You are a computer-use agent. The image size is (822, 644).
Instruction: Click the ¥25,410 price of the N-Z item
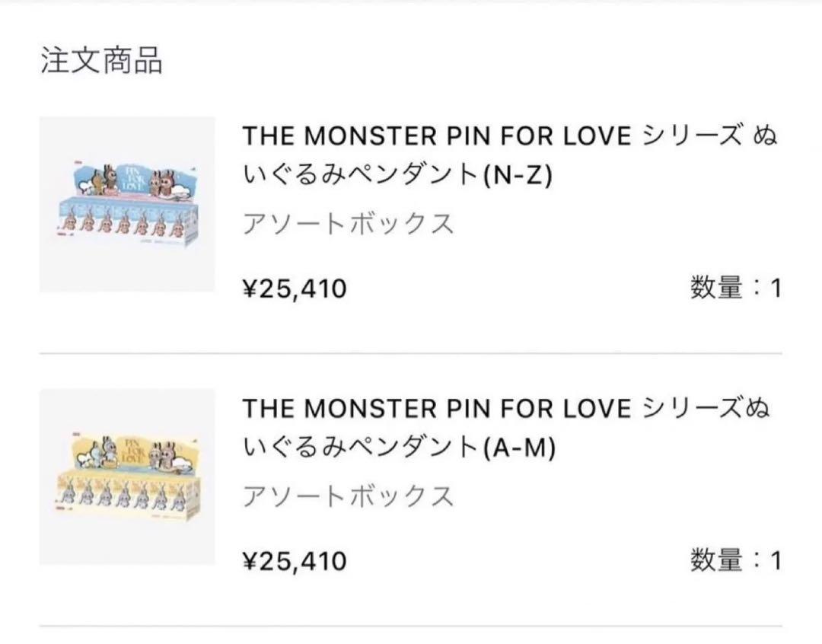coord(295,289)
